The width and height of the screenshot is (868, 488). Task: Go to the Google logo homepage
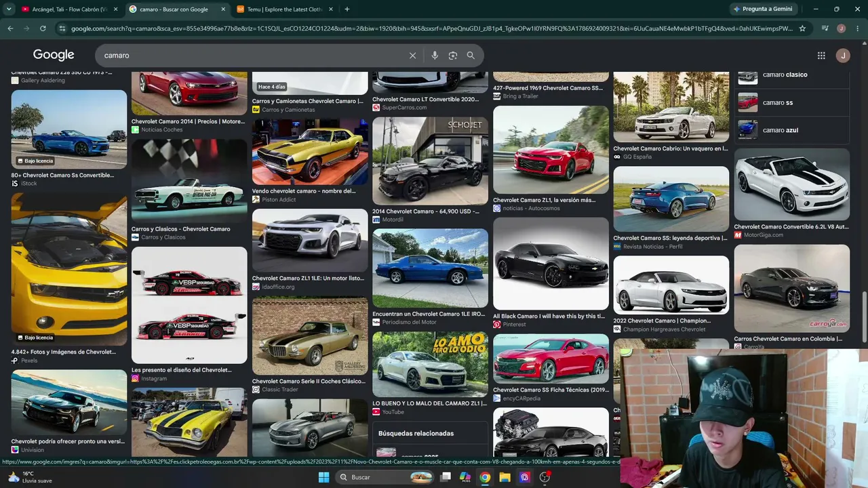(x=54, y=55)
